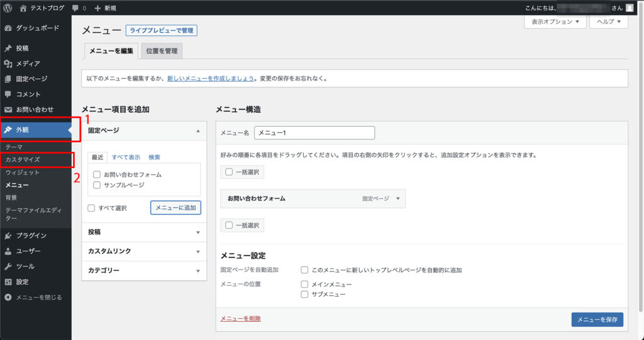Click the お問い合わせ envelope icon
This screenshot has height=340, width=644.
click(8, 110)
